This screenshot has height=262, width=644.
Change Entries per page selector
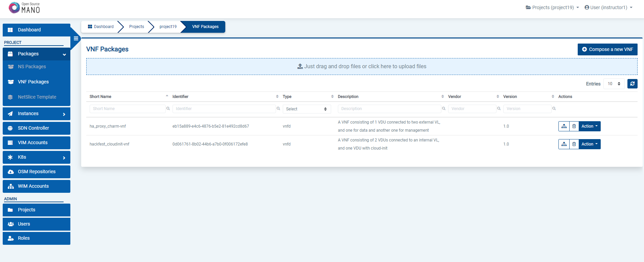[614, 84]
